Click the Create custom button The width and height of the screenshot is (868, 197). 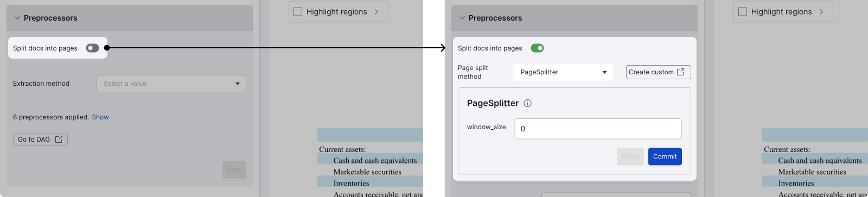pyautogui.click(x=658, y=72)
